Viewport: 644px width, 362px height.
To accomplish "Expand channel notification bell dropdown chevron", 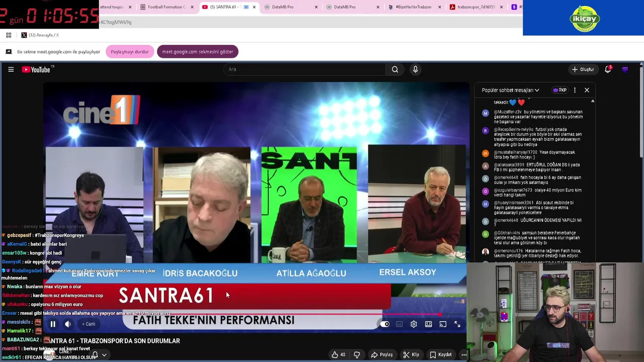I will [104, 355].
